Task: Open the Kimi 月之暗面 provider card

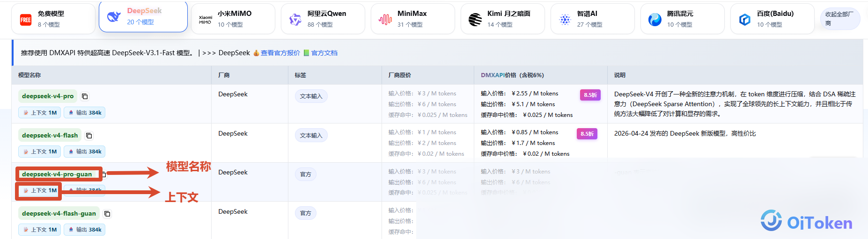Action: tap(503, 19)
